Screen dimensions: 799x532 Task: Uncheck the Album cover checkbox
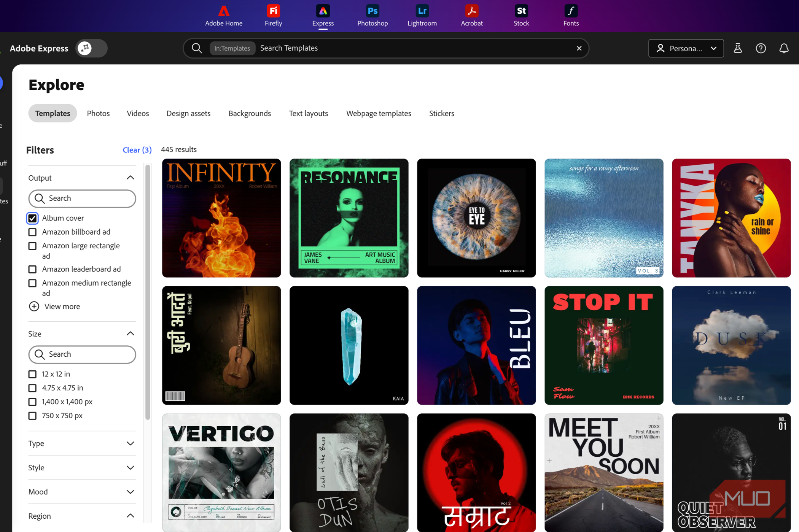[x=32, y=218]
